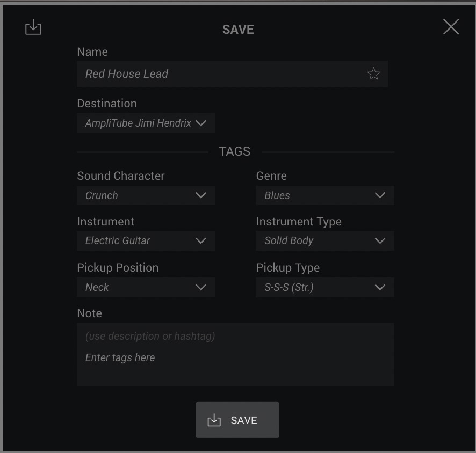Click the SAVE button at the bottom
The width and height of the screenshot is (476, 453).
[x=237, y=420]
